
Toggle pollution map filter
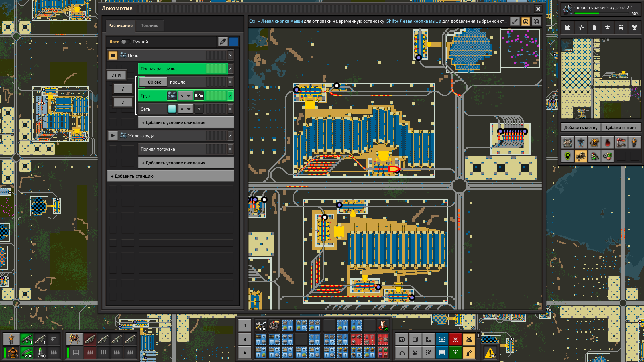(x=608, y=143)
